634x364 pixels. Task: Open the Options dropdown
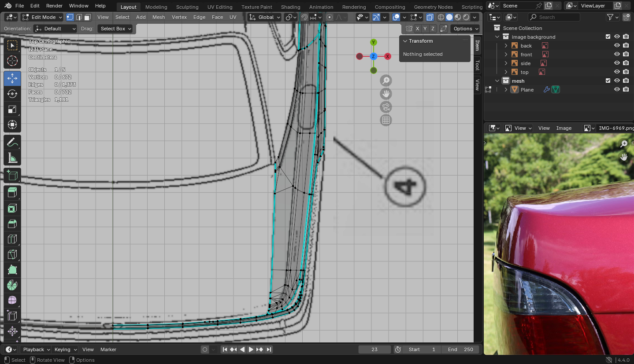click(x=465, y=29)
